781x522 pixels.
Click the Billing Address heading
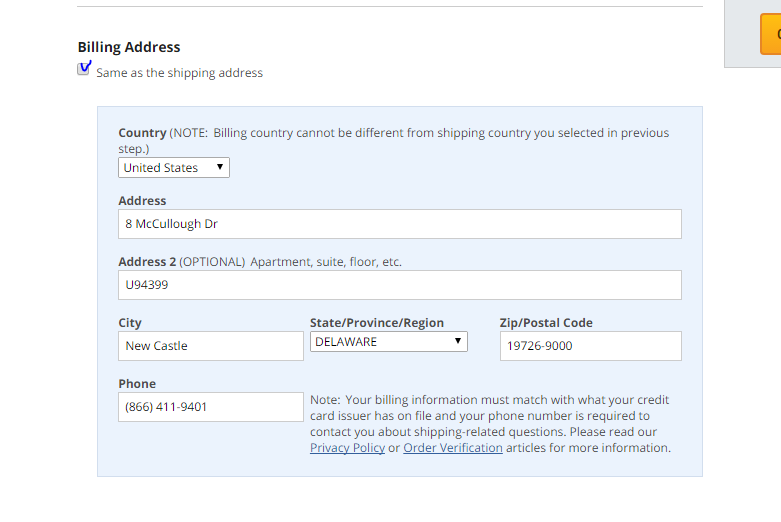point(129,47)
